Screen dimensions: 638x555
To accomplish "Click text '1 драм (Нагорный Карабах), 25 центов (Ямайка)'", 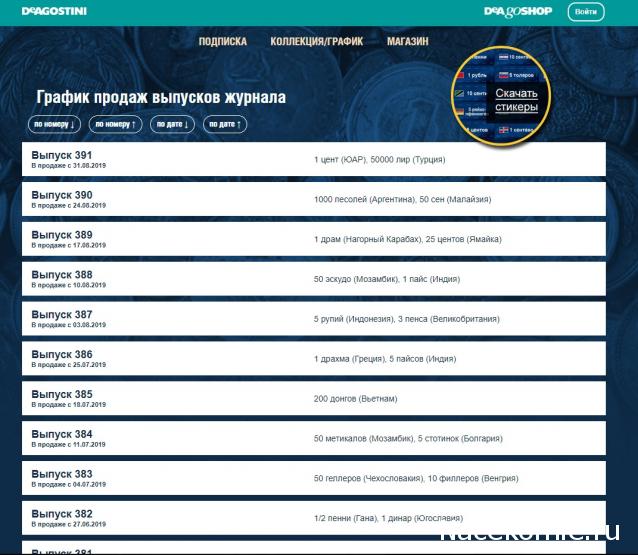I will (408, 239).
